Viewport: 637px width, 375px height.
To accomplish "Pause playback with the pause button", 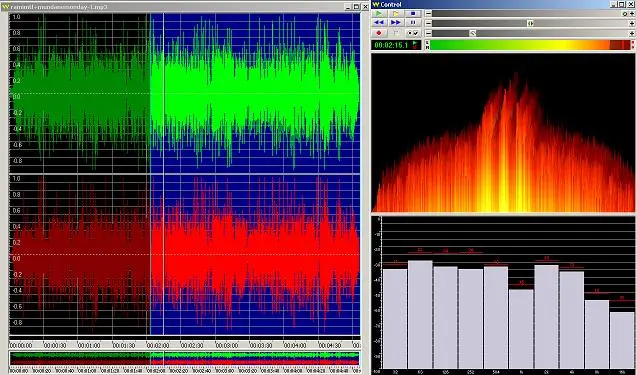I will 413,23.
